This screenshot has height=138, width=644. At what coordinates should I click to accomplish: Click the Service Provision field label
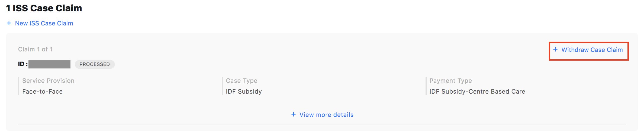(x=48, y=81)
